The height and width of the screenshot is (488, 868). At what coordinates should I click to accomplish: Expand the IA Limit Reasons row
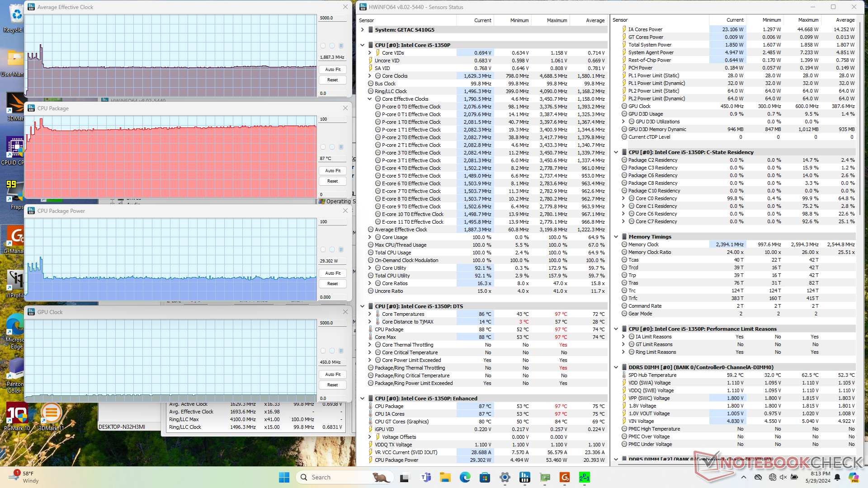(623, 337)
